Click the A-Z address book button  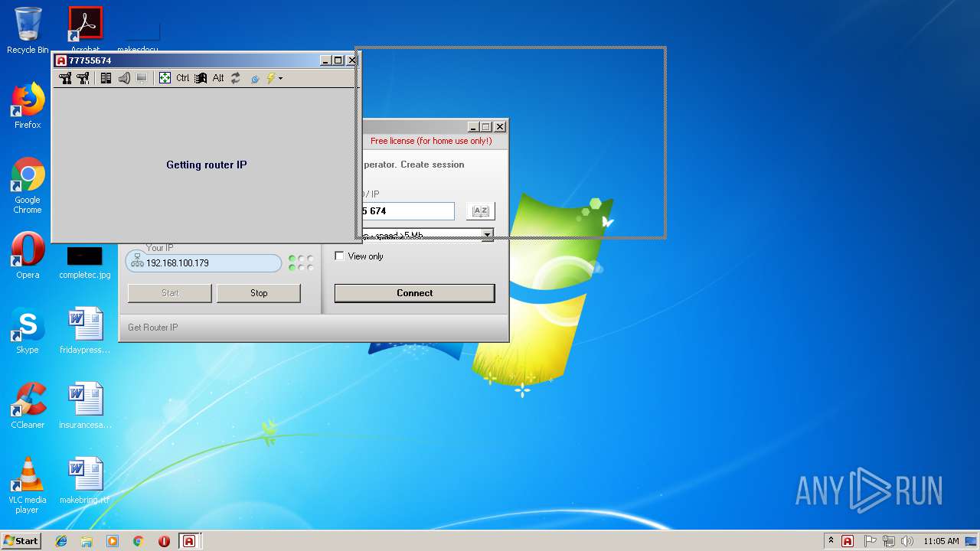(480, 211)
